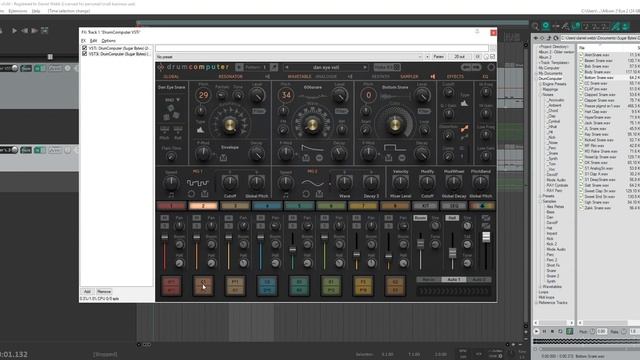Collapse Noises folder in browser tree
Screen dimensions: 640x360
pos(540,94)
